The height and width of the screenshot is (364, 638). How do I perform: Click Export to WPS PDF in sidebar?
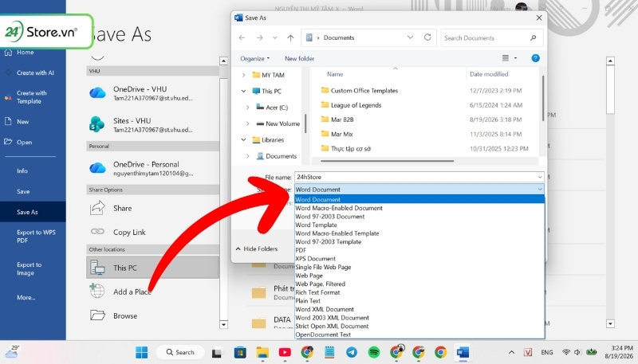pos(36,237)
